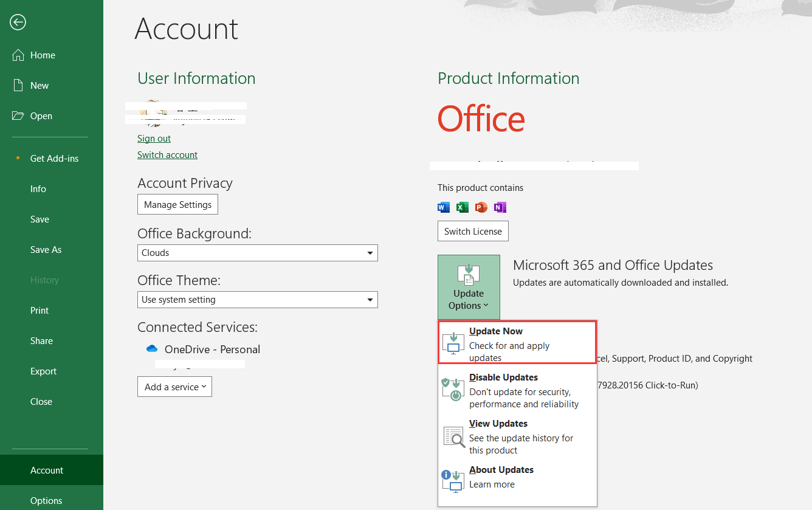Click the Open folder icon
The width and height of the screenshot is (812, 510).
coord(18,115)
